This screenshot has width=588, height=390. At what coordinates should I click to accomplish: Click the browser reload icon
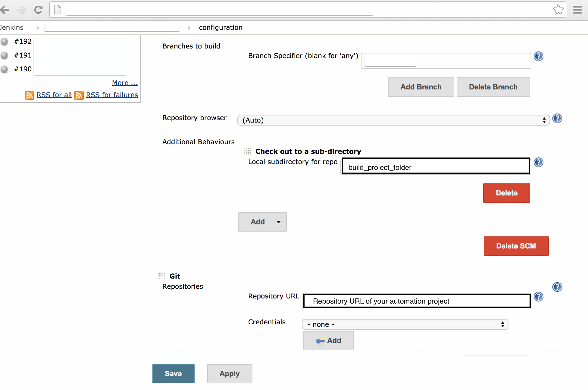click(38, 10)
